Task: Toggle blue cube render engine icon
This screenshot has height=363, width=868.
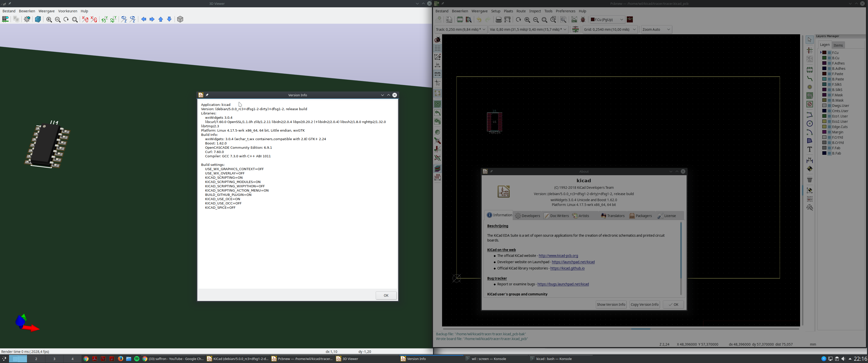Action: (x=38, y=19)
